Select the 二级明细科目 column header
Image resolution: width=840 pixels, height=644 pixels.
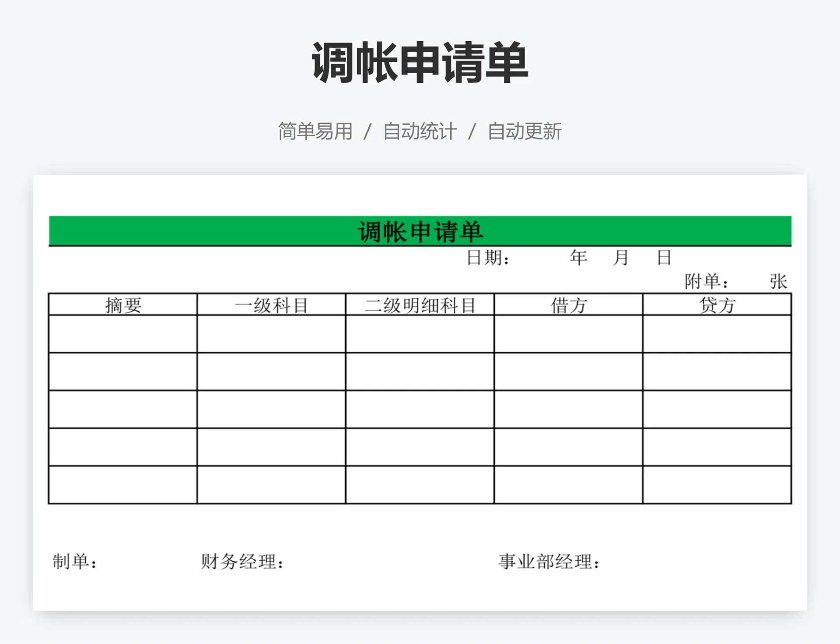[x=420, y=305]
